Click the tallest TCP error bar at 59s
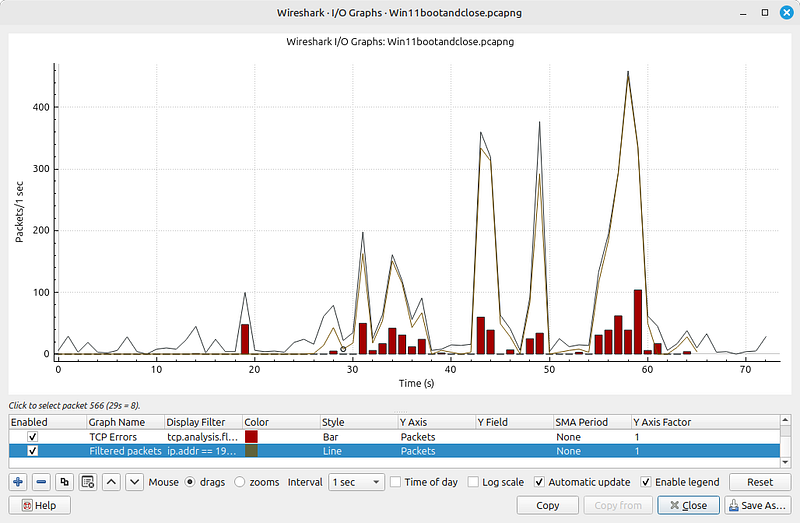The image size is (800, 523). pos(638,322)
